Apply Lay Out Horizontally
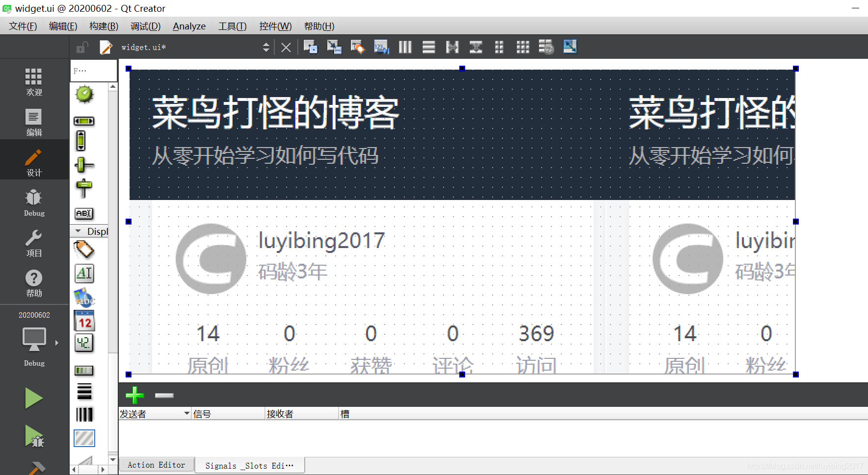Image resolution: width=868 pixels, height=475 pixels. click(x=405, y=47)
